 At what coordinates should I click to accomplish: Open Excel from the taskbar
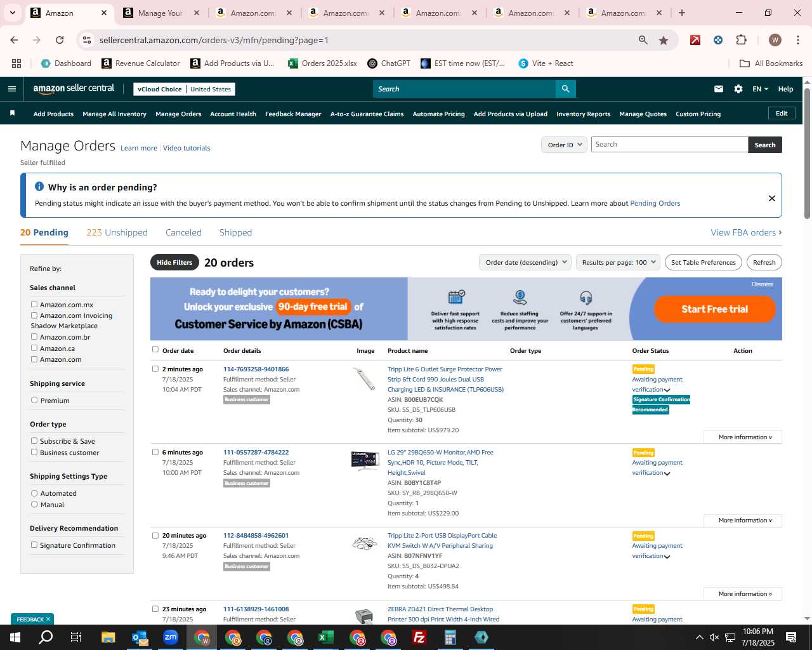(x=325, y=637)
